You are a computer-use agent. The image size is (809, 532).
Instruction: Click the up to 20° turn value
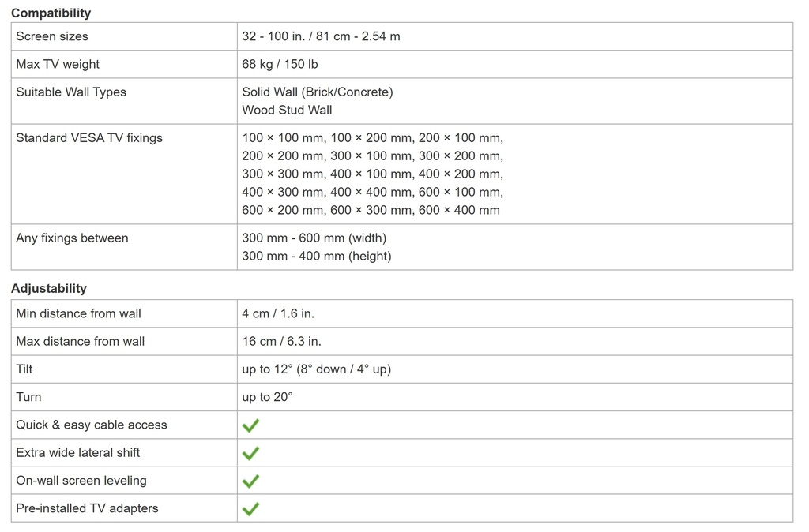point(267,397)
